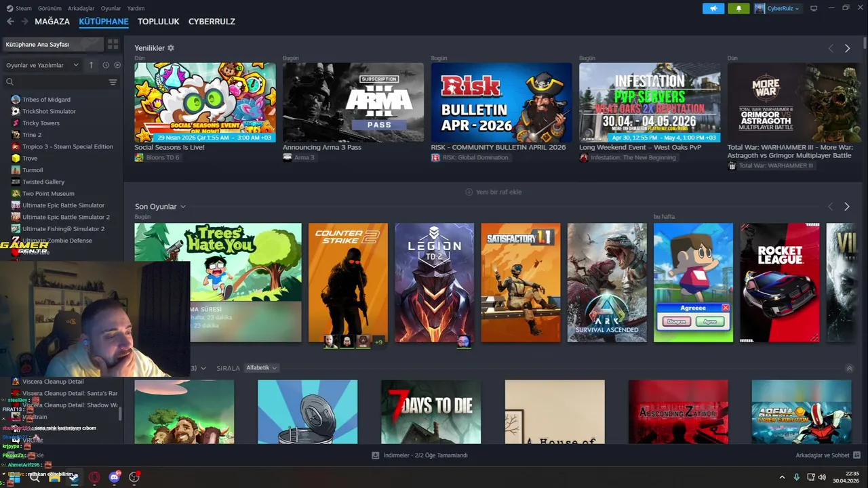This screenshot has height=488, width=868.
Task: Switch to KÜTÜPHANE tab
Action: 104,22
